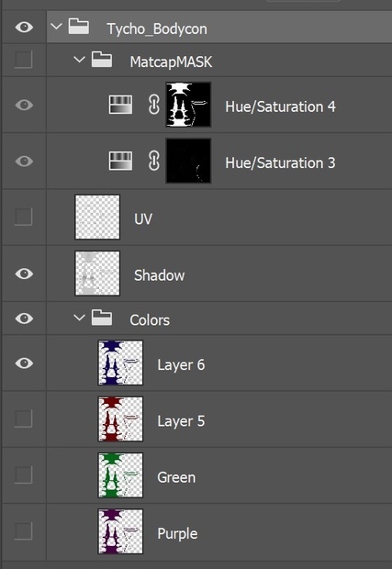Show the MatcapMASK group
392x569 pixels.
[x=24, y=60]
